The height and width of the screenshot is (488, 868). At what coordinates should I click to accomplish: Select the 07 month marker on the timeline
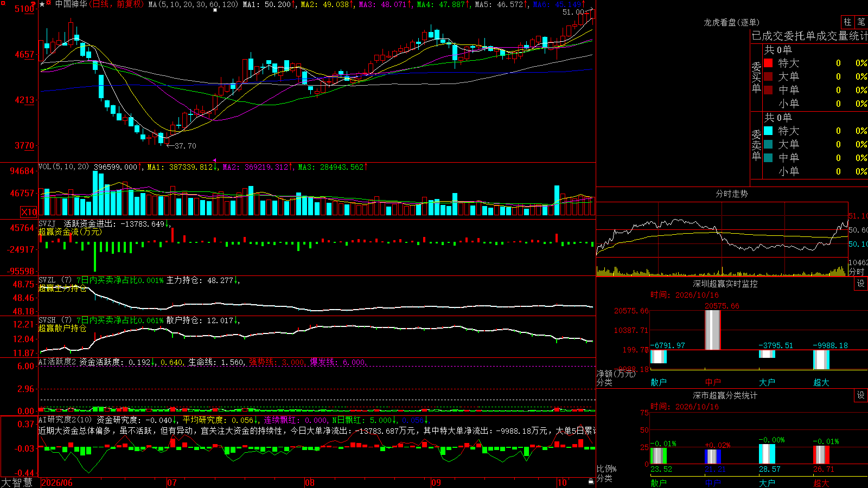pos(172,483)
